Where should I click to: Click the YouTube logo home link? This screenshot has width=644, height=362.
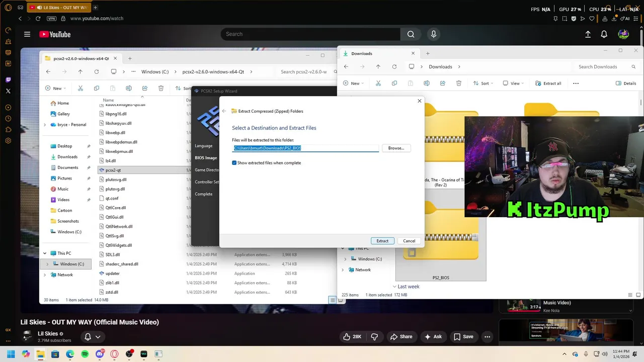tap(55, 34)
